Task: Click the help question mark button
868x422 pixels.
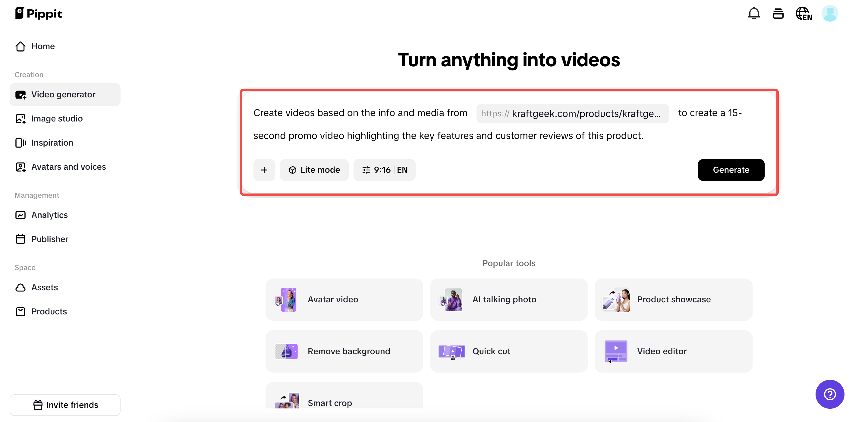Action: tap(830, 394)
